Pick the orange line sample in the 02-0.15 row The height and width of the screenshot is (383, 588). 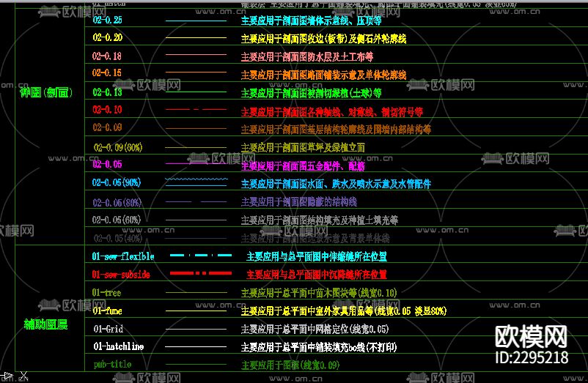[x=196, y=72]
